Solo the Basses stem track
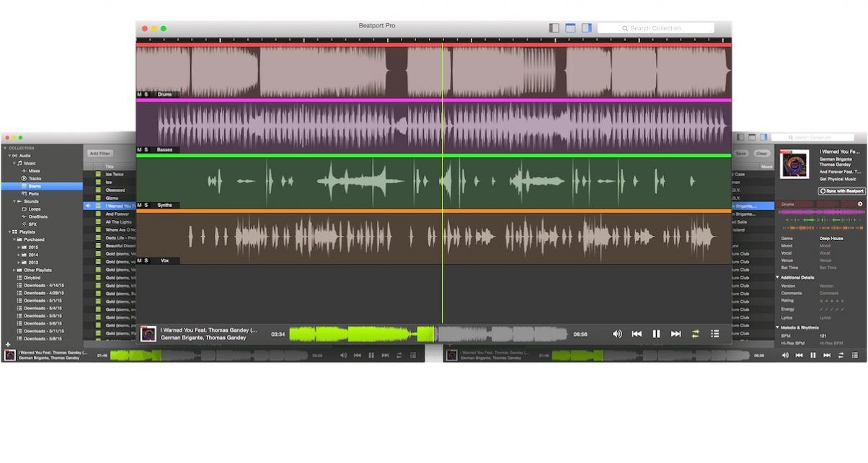This screenshot has width=868, height=463. [x=146, y=150]
